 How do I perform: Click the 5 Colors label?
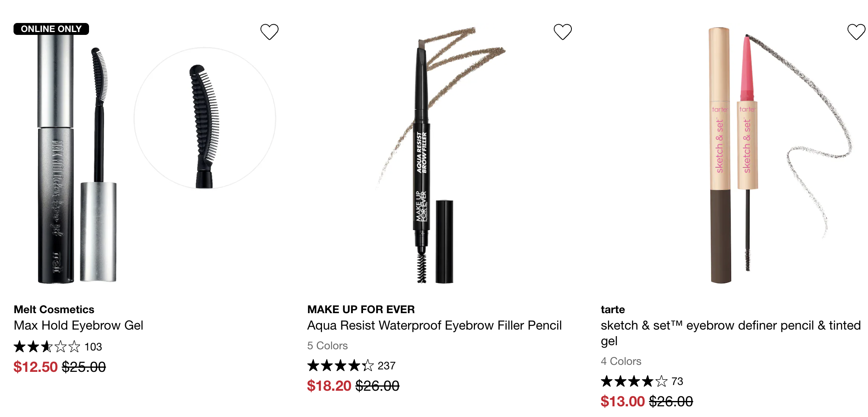(327, 346)
